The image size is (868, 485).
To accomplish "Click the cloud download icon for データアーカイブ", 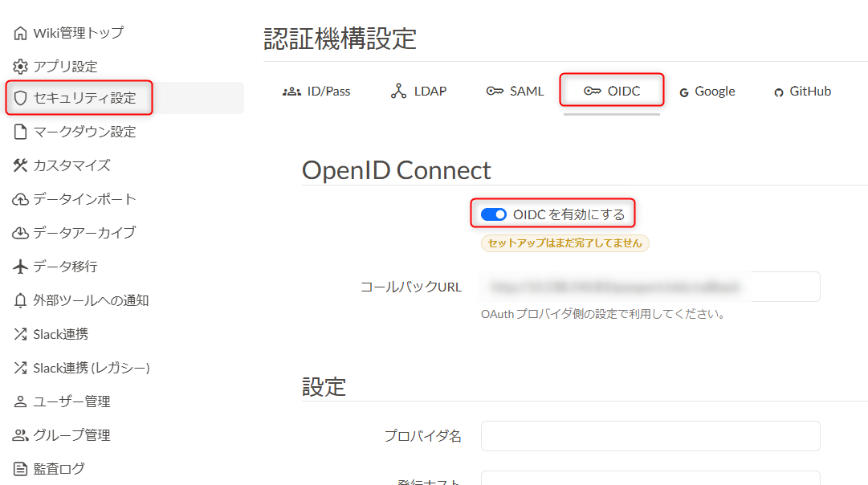I will [x=21, y=233].
